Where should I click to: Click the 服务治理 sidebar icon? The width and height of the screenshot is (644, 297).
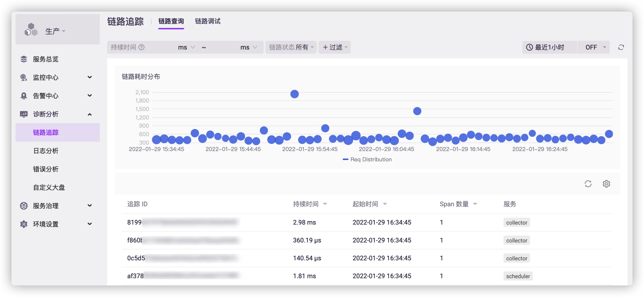(x=24, y=206)
